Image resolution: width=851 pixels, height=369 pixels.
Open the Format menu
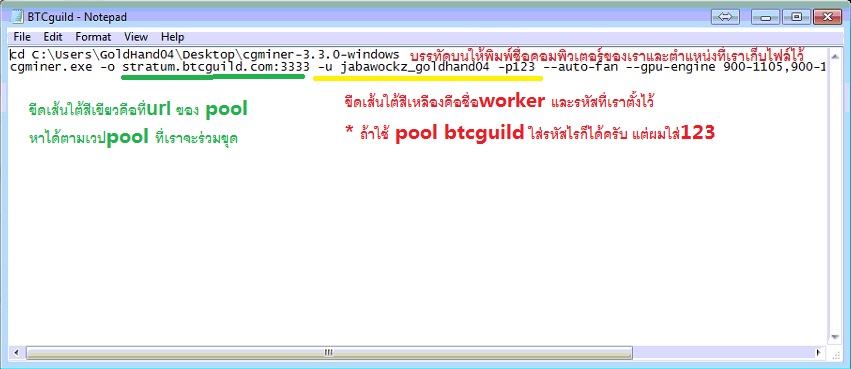pyautogui.click(x=93, y=37)
